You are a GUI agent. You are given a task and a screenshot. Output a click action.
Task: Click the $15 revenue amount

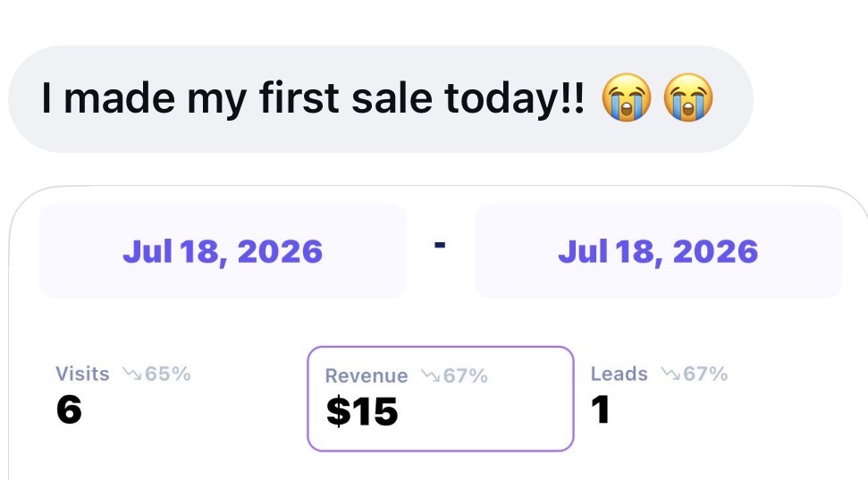pyautogui.click(x=362, y=411)
